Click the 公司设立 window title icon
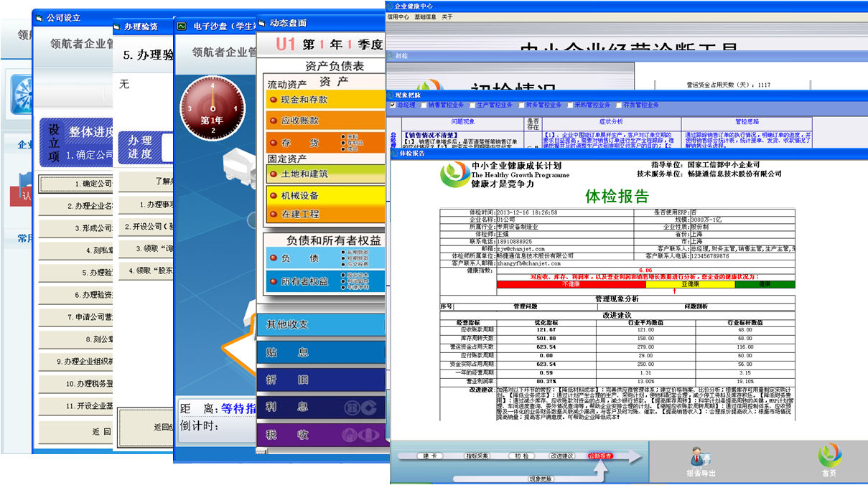 (39, 18)
